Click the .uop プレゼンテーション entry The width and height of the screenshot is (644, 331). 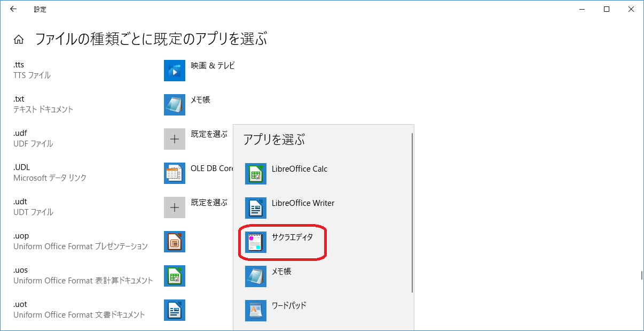click(81, 241)
